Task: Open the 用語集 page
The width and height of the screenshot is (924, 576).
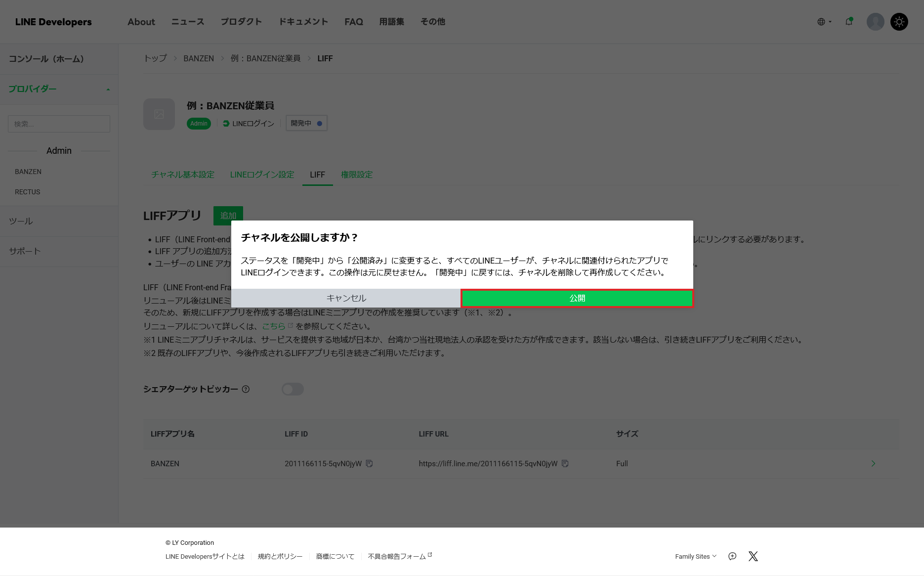Action: [x=392, y=22]
